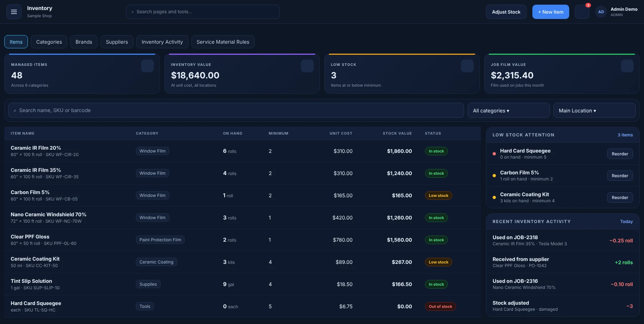The width and height of the screenshot is (644, 324).
Task: Click the Adjust Stock button
Action: [506, 12]
